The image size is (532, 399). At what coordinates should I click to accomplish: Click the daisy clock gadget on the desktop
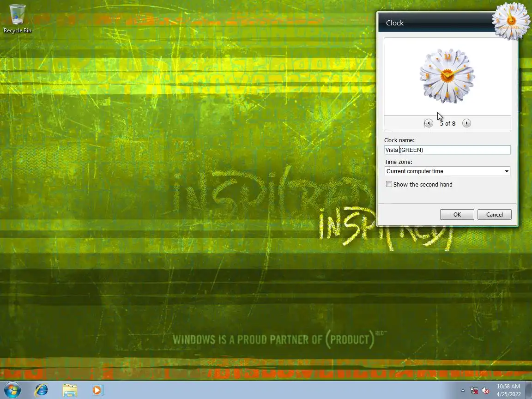click(x=511, y=20)
